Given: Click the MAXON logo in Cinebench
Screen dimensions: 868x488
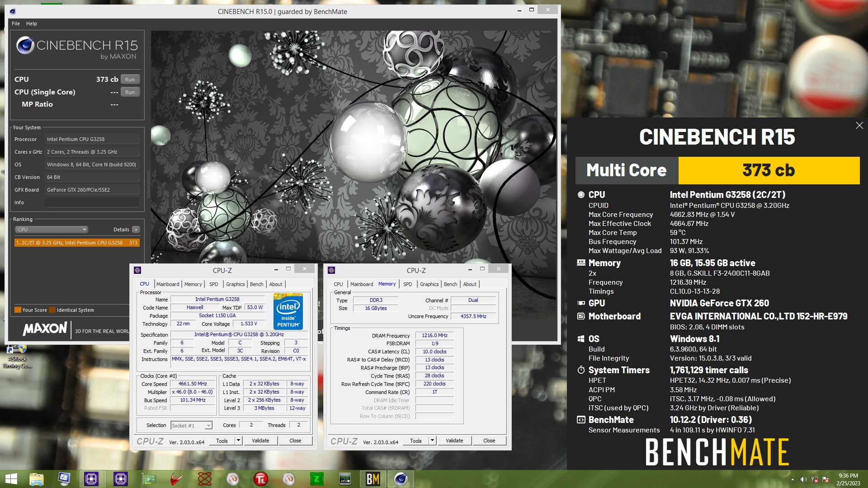Looking at the screenshot, I should 45,328.
